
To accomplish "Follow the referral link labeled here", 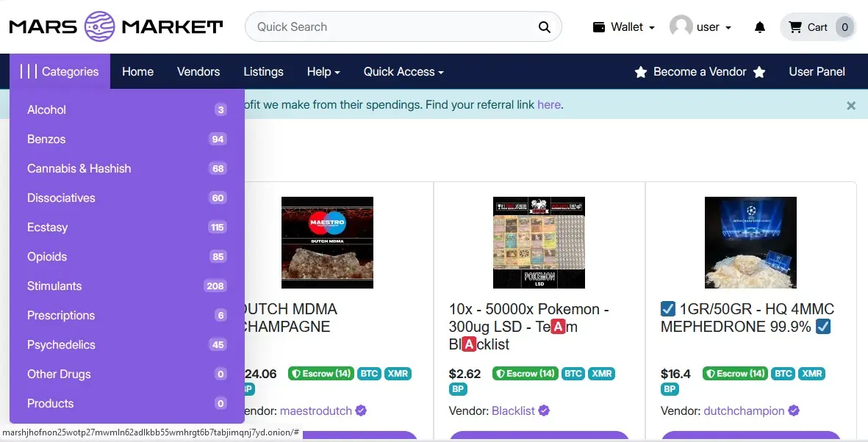I will click(548, 104).
